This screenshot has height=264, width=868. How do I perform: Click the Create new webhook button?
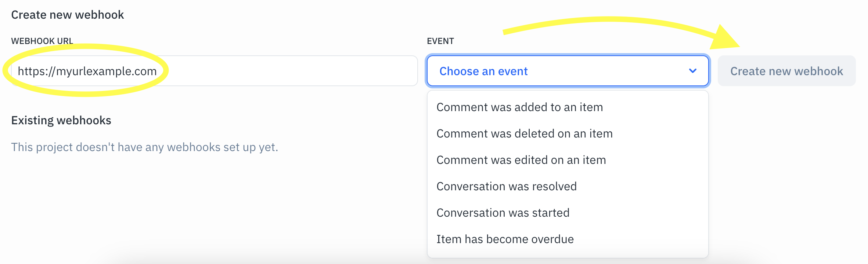[786, 71]
